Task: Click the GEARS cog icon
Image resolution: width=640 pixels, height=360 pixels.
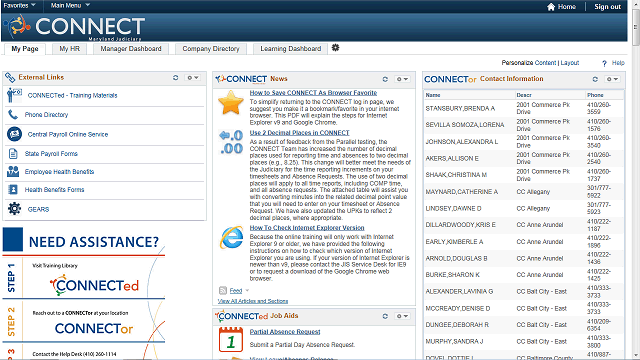Action: (14, 209)
